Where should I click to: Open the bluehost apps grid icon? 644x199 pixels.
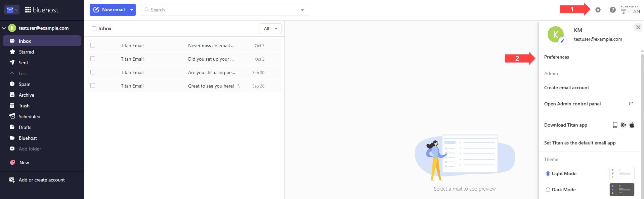28,10
